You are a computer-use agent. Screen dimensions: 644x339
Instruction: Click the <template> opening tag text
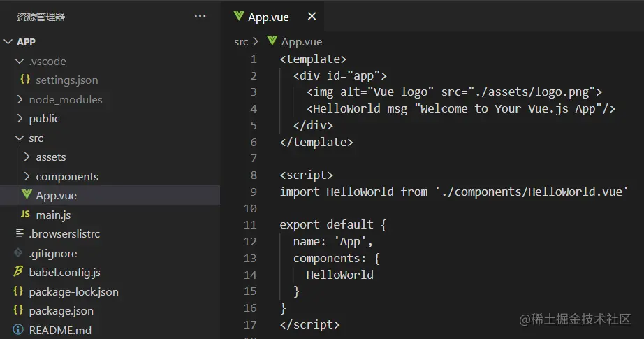[x=313, y=59]
